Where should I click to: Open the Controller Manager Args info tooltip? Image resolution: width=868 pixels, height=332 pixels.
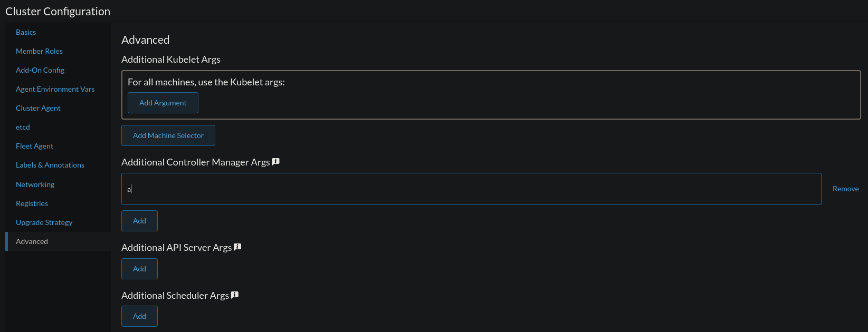click(x=275, y=161)
